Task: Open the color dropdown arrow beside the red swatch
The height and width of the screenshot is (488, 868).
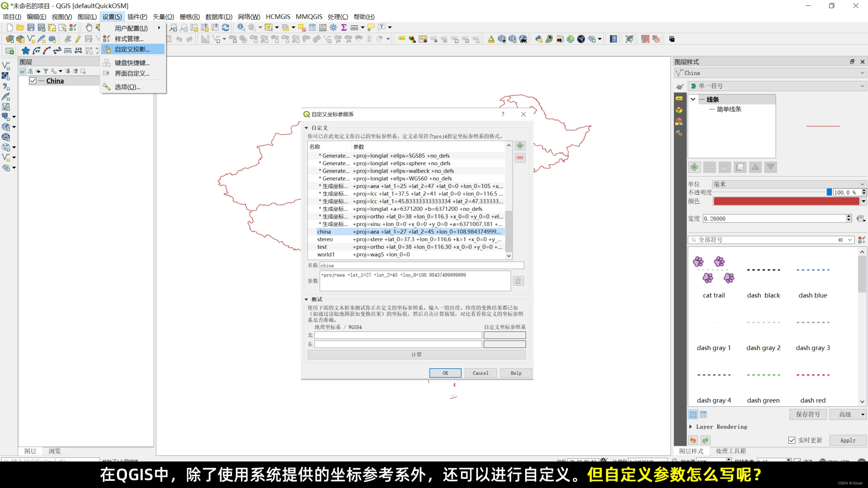Action: pyautogui.click(x=863, y=201)
